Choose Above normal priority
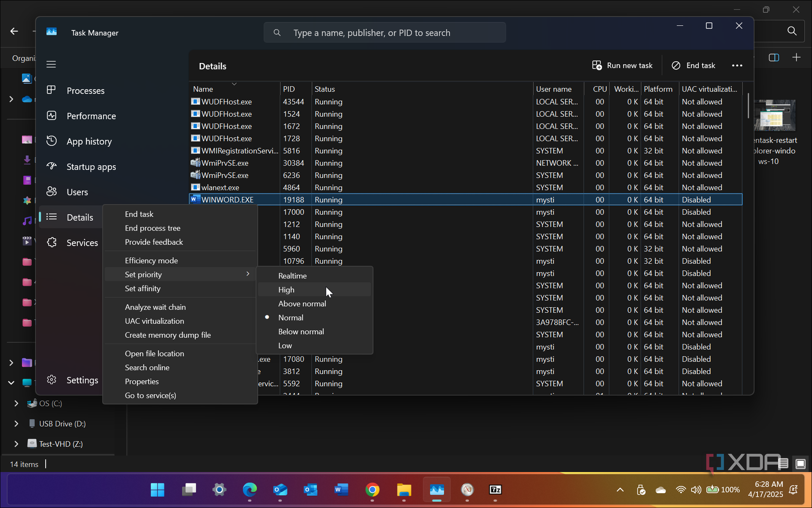 click(314, 304)
